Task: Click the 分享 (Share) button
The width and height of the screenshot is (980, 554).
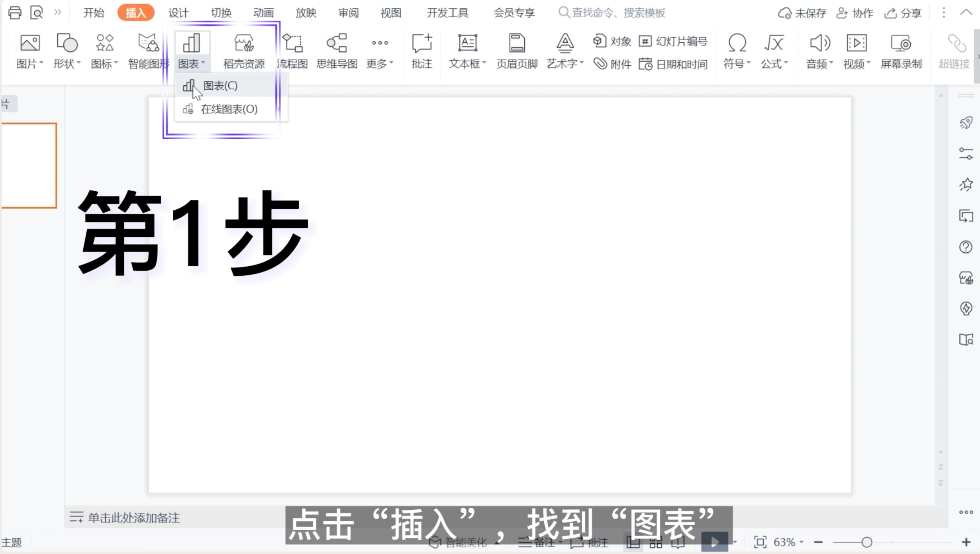Action: [904, 13]
